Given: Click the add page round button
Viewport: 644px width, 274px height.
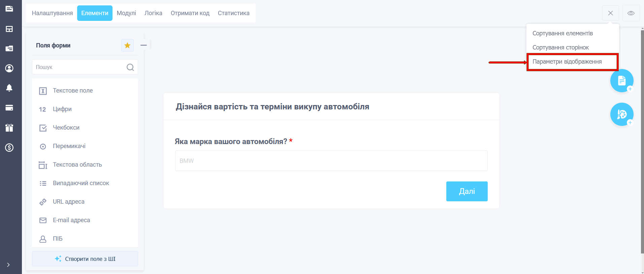Looking at the screenshot, I should point(622,81).
